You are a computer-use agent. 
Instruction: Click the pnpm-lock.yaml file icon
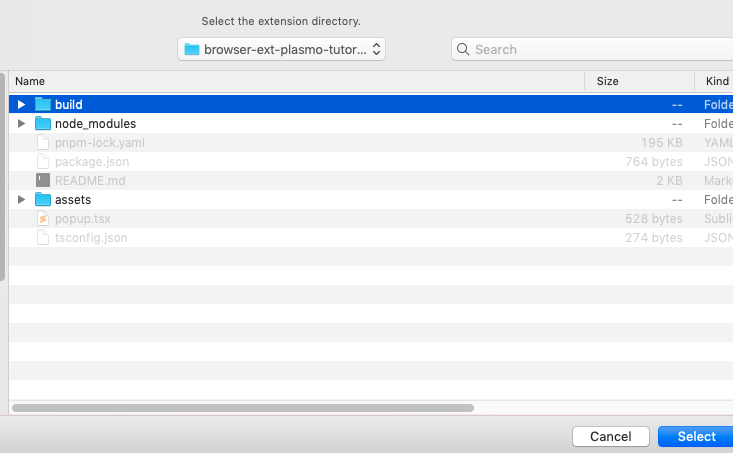click(x=43, y=143)
